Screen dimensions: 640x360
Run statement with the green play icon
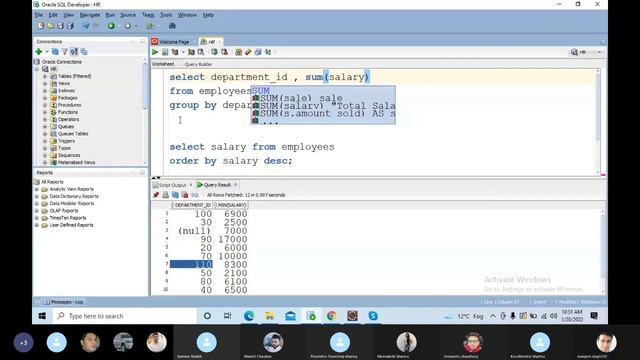point(155,52)
